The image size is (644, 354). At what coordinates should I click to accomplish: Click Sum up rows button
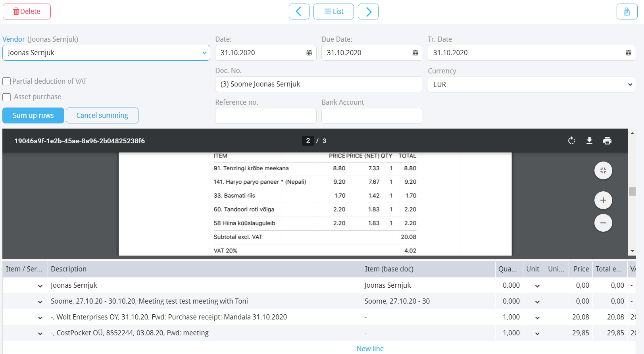pos(33,115)
